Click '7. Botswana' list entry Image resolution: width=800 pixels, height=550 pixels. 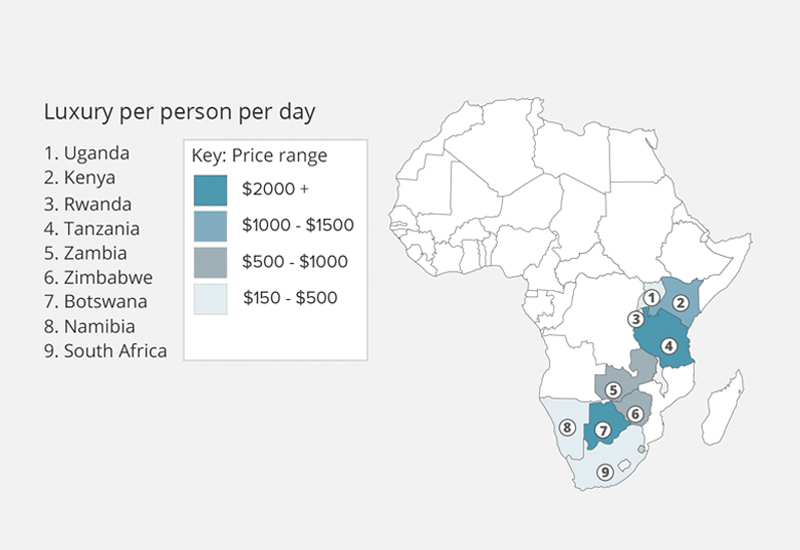(x=96, y=301)
